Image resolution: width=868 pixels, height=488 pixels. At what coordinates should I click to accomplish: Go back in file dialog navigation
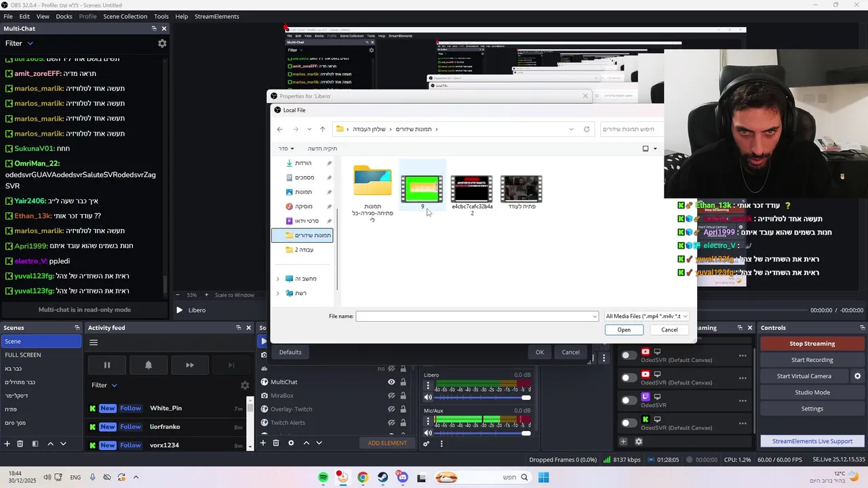click(279, 129)
